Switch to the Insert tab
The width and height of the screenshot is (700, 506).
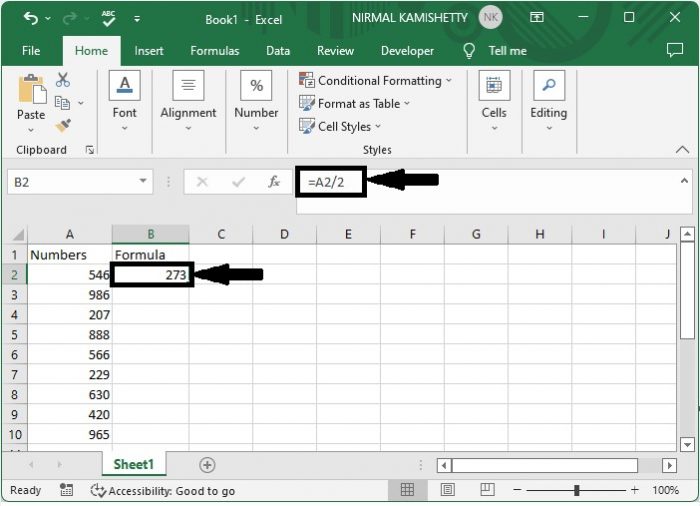(149, 51)
